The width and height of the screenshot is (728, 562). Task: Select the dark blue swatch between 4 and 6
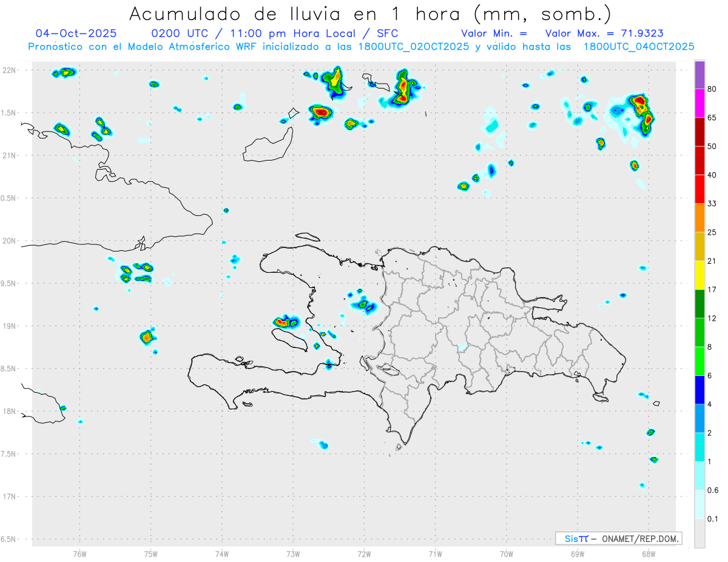699,389
